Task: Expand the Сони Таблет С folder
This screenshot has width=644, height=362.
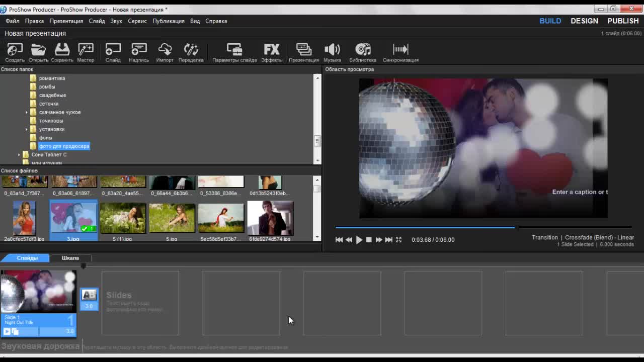Action: pos(19,155)
